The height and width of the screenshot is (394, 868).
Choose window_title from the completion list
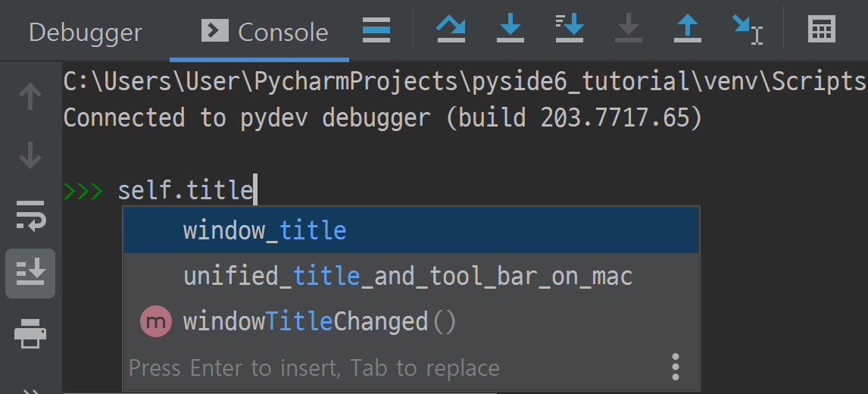(x=411, y=230)
